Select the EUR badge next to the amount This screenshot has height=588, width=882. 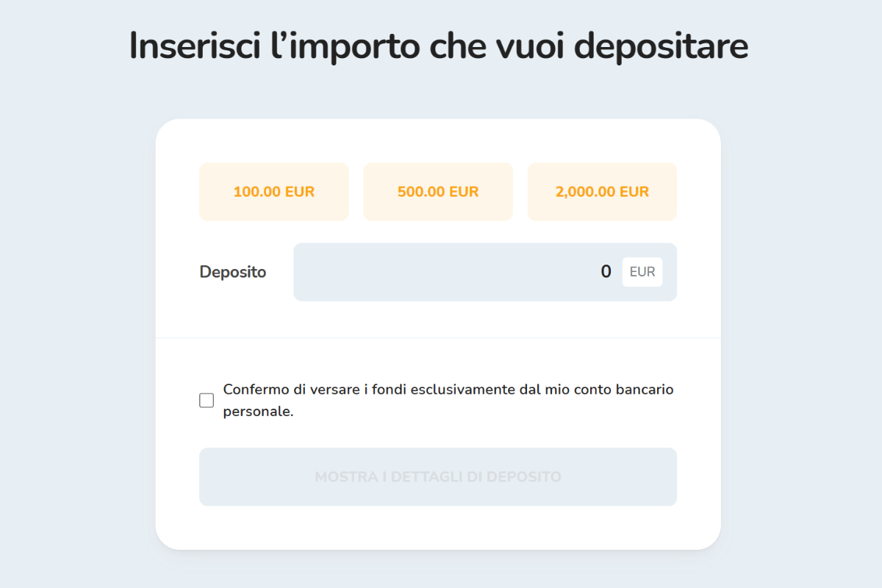tap(642, 271)
